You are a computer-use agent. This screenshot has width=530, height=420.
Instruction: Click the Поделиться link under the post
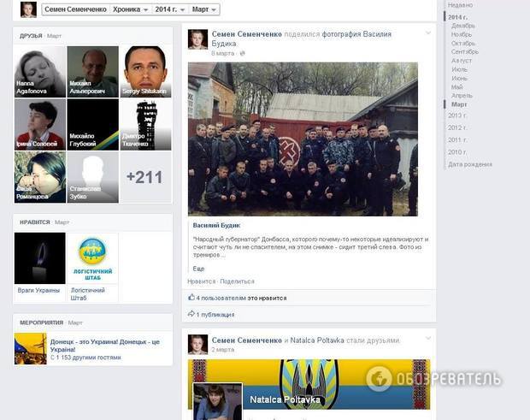pos(237,281)
